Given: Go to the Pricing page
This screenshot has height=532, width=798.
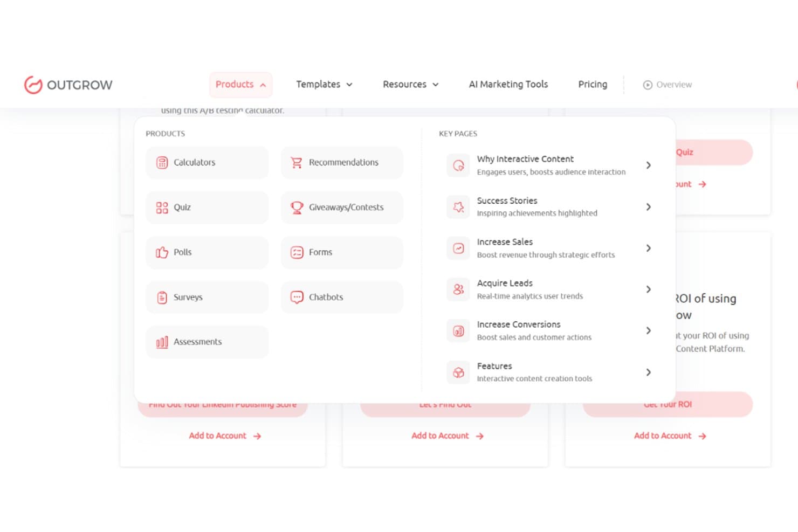Looking at the screenshot, I should point(593,85).
